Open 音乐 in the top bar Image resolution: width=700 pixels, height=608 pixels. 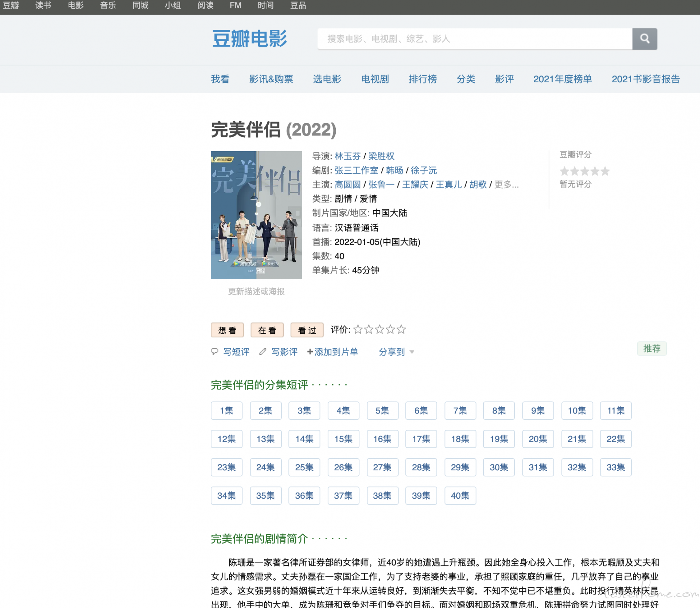pos(108,5)
